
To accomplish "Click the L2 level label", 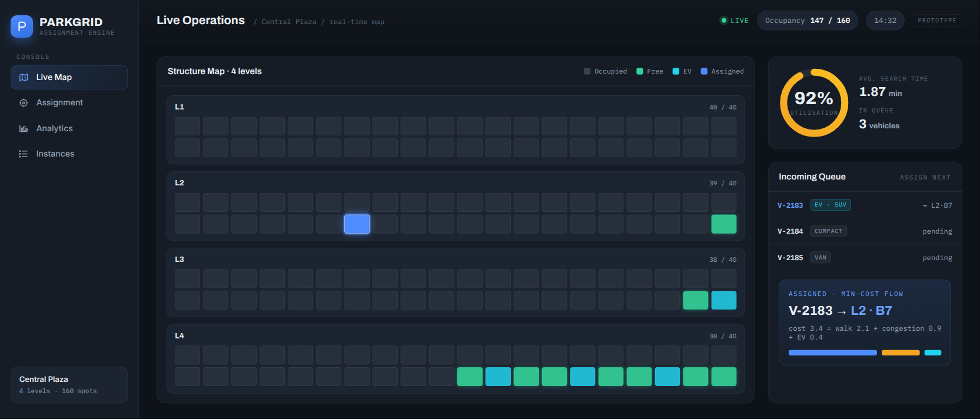I will (x=180, y=183).
